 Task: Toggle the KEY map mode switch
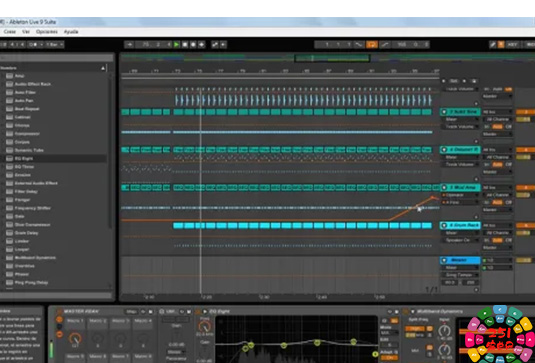(x=512, y=44)
